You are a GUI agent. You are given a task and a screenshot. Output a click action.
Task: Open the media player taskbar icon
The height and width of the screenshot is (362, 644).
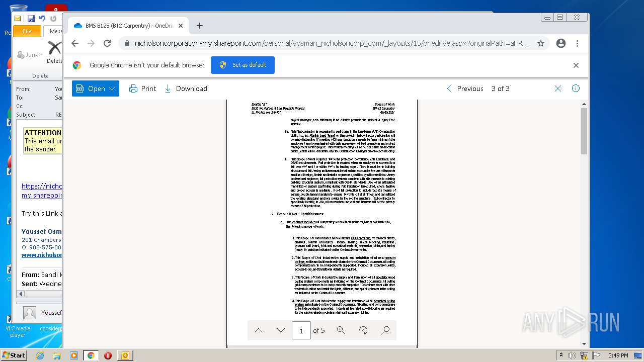(x=74, y=355)
